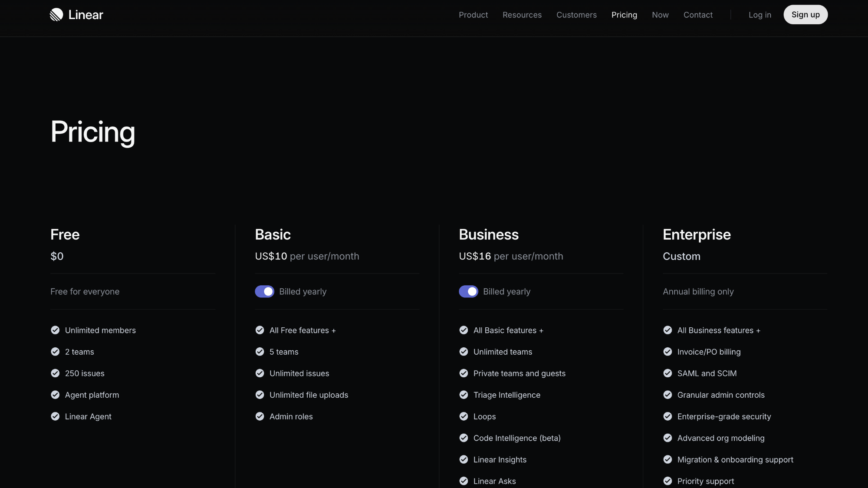Screen dimensions: 868x488
Task: Click the Custom price text
Action: [x=681, y=256]
